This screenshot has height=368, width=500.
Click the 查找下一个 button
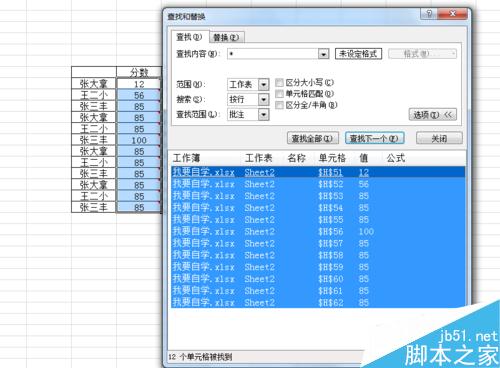coord(374,138)
